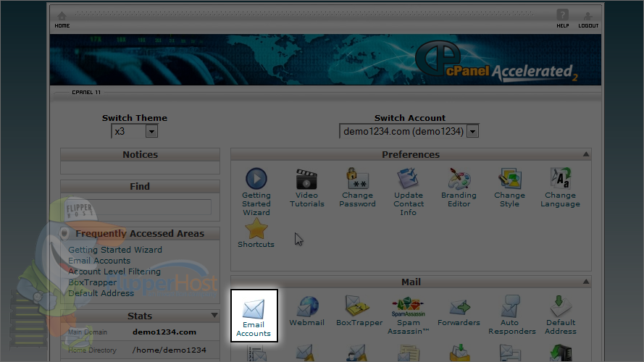The height and width of the screenshot is (362, 644).
Task: Open Change Language
Action: [x=560, y=188]
